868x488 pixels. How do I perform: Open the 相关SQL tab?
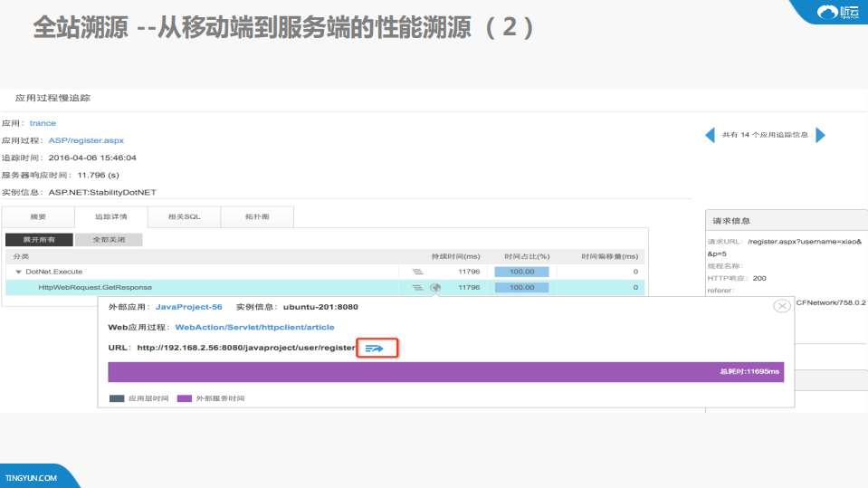pos(185,216)
